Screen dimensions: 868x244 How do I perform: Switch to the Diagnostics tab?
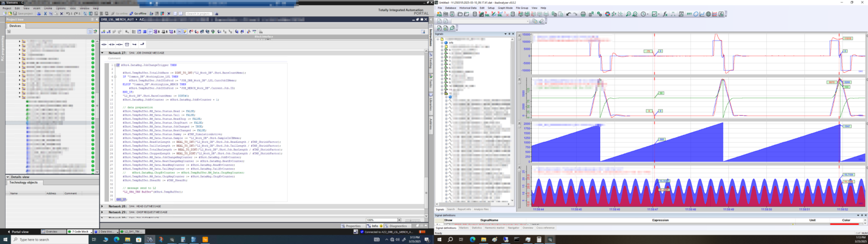click(x=398, y=226)
